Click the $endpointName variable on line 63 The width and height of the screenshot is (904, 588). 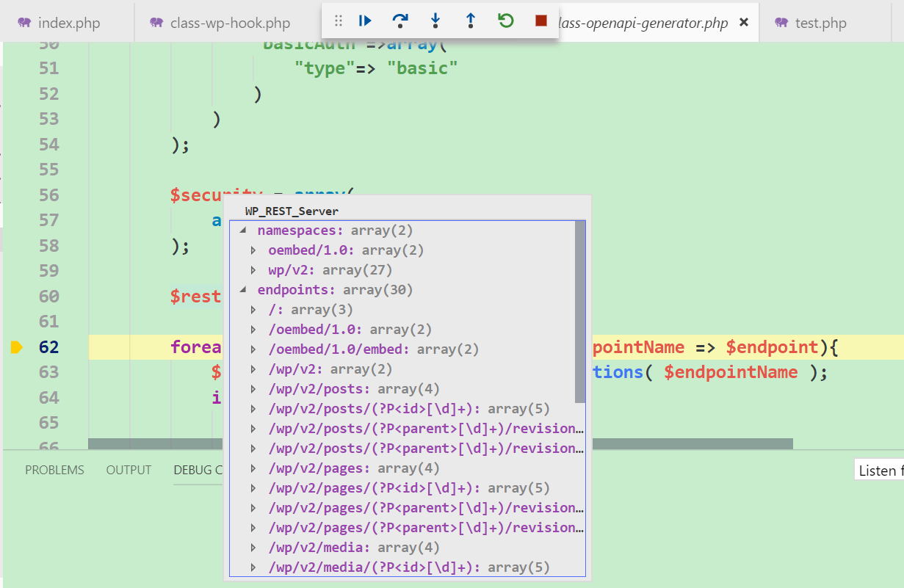[731, 372]
